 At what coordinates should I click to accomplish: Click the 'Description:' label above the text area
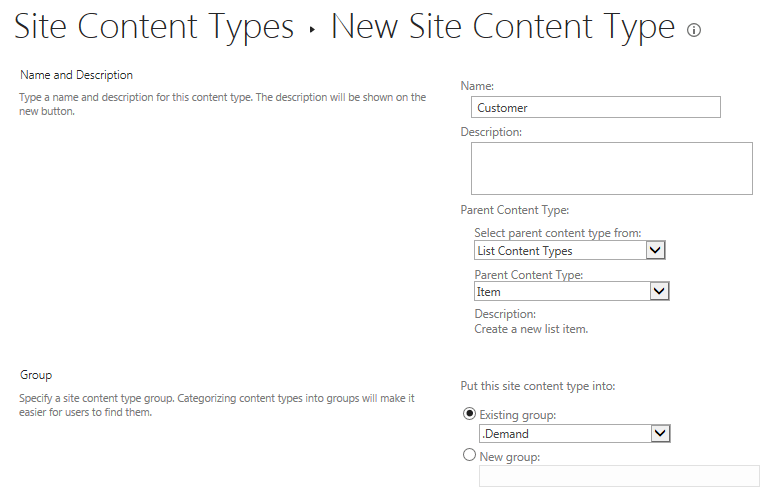(491, 131)
